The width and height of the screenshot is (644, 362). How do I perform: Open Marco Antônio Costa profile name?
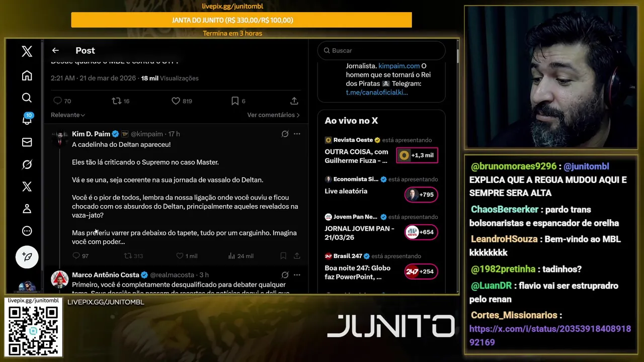[106, 275]
